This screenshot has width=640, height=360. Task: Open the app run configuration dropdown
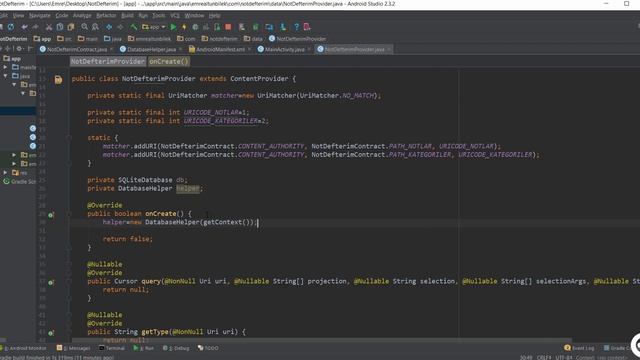(x=153, y=27)
